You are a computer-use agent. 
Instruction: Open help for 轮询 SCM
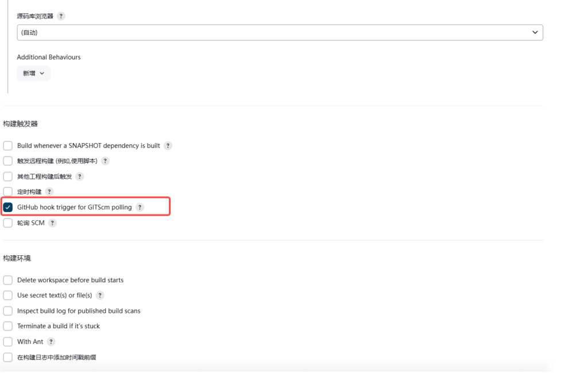click(52, 223)
